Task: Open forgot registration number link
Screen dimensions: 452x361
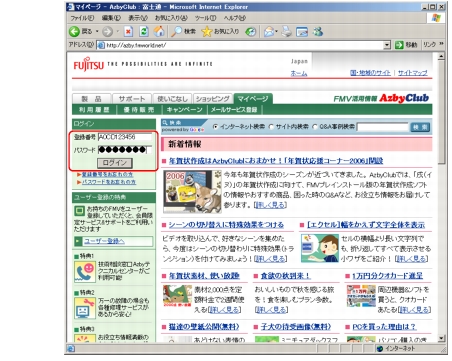Action: tap(107, 175)
